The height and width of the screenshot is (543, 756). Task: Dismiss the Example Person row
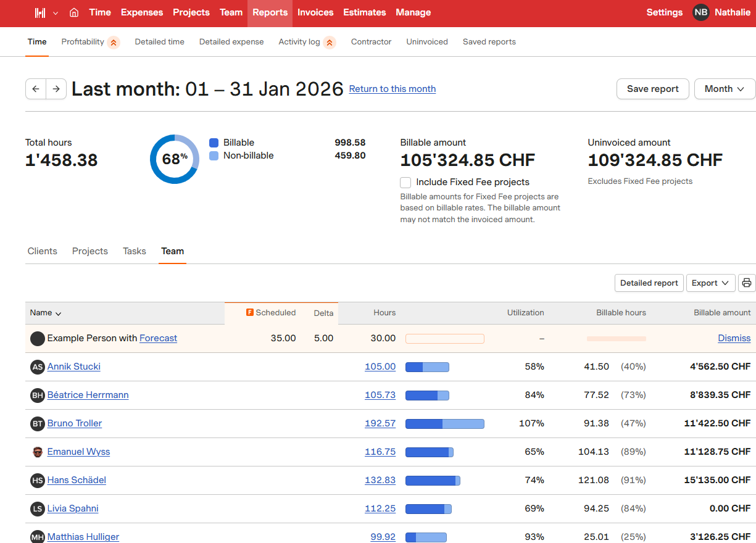(x=734, y=338)
